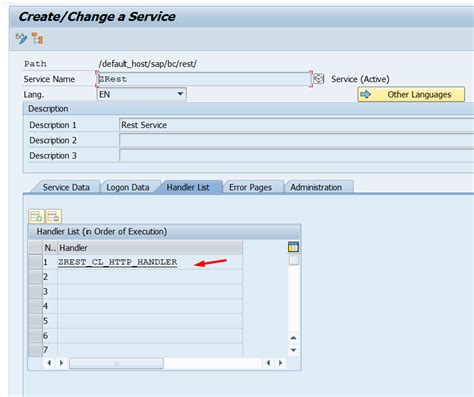Click the path text /default_host/sap/bc/rest/
Screen dimensions: 474x397
pyautogui.click(x=147, y=64)
